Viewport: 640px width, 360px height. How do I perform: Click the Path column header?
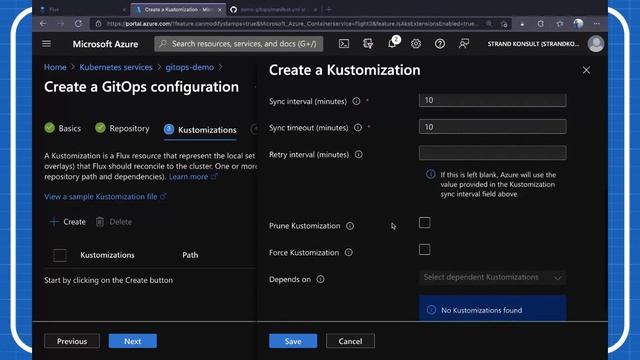190,255
